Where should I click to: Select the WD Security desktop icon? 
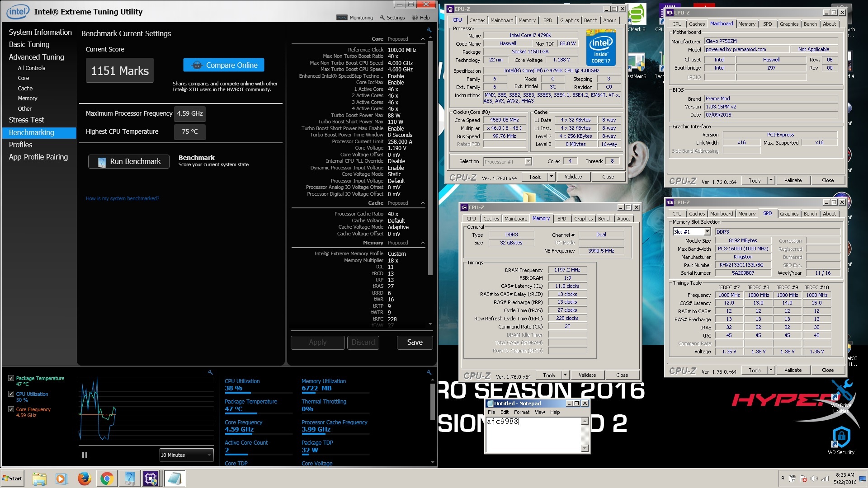click(841, 440)
